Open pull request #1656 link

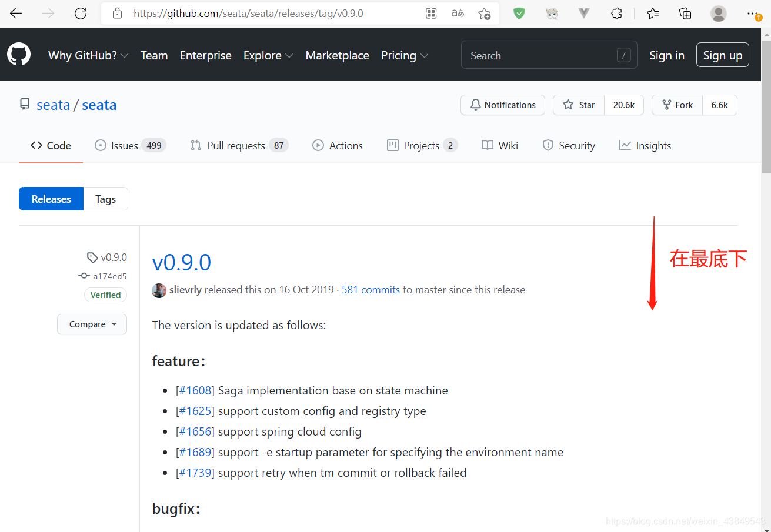[195, 432]
